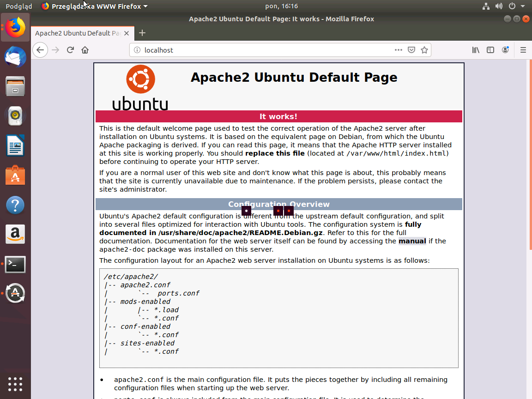Image resolution: width=532 pixels, height=399 pixels.
Task: Click the Apache2 Ubuntu Default Page heading
Action: [x=294, y=78]
